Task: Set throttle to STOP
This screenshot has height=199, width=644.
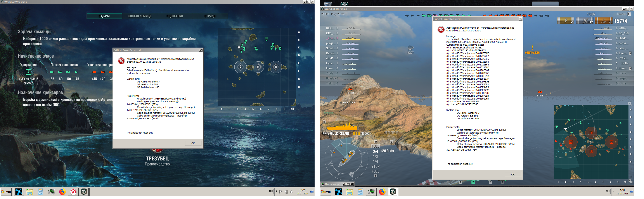Action: pyautogui.click(x=375, y=166)
